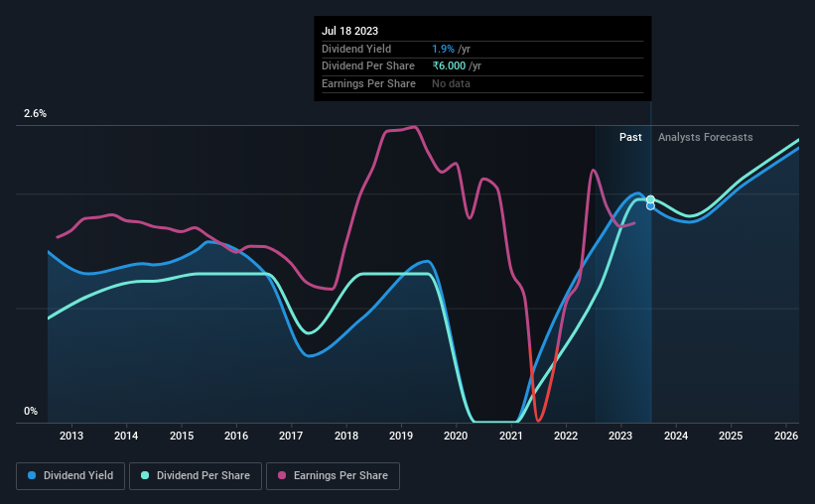The height and width of the screenshot is (504, 815).
Task: Click the blue Dividend Yield data point marker
Action: coord(650,206)
